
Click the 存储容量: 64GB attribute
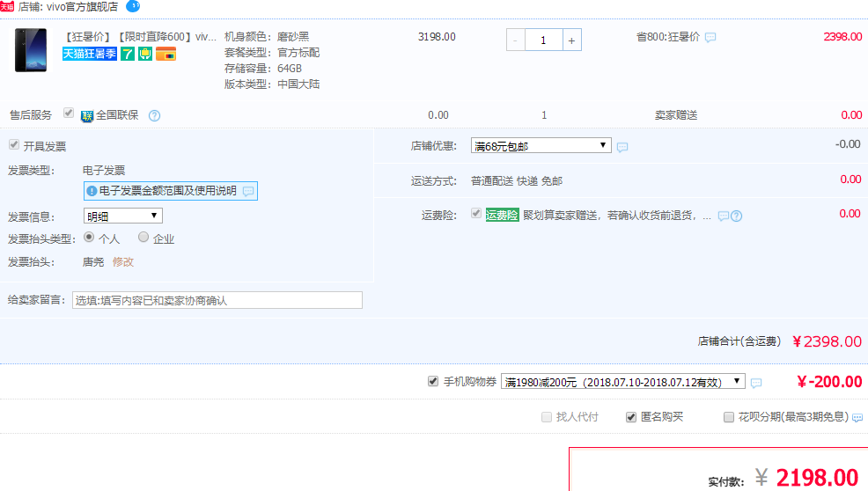pos(263,69)
